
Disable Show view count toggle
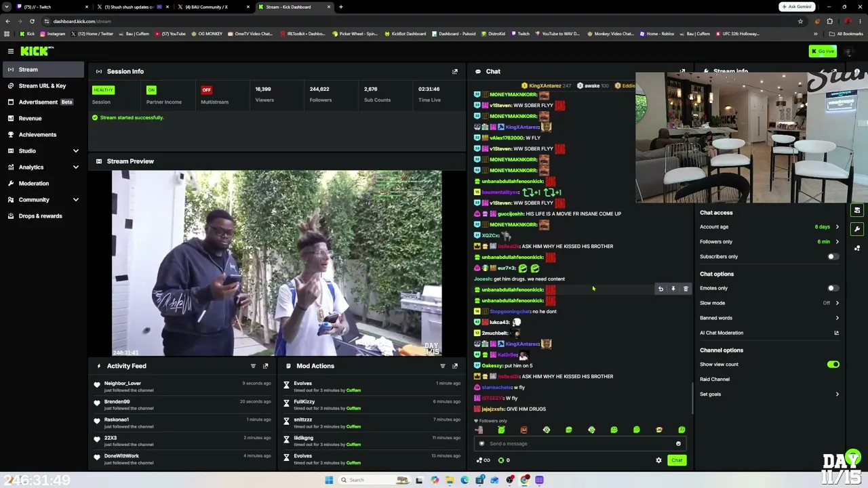pos(833,365)
